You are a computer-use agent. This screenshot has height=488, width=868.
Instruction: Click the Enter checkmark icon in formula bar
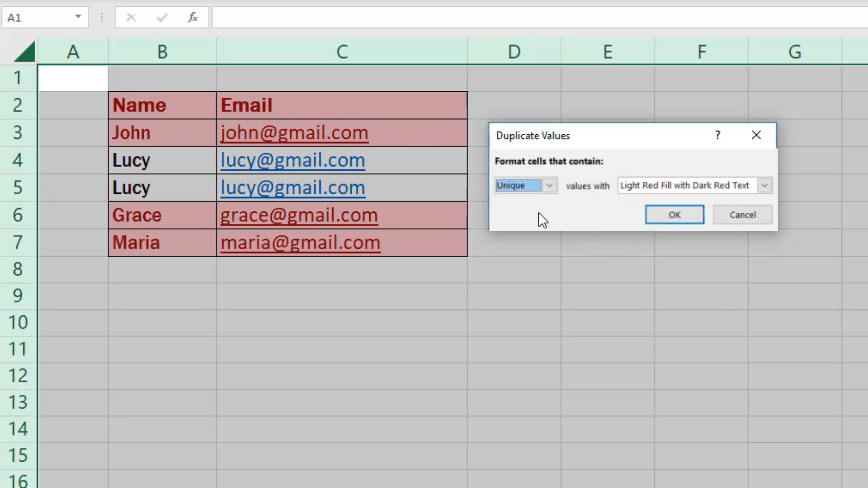coord(162,18)
